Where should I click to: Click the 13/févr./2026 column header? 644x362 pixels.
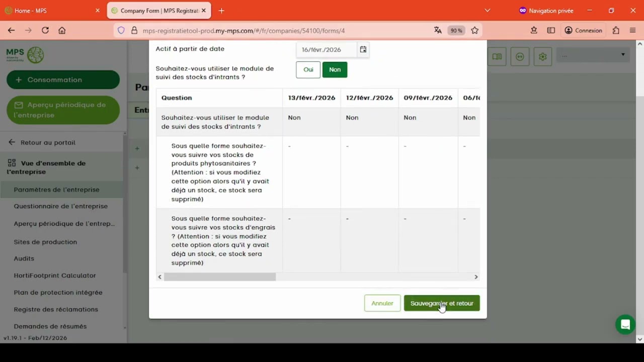click(311, 98)
